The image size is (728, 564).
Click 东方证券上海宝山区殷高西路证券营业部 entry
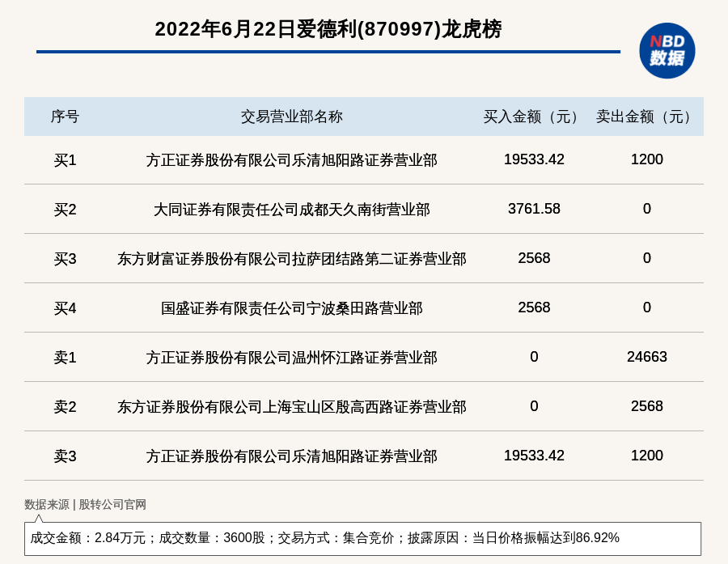tap(291, 407)
